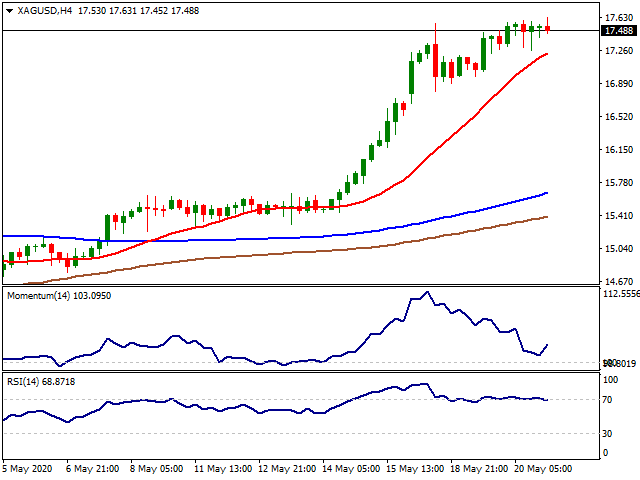Click the Momentum(14) 103.0950 label

59,296
